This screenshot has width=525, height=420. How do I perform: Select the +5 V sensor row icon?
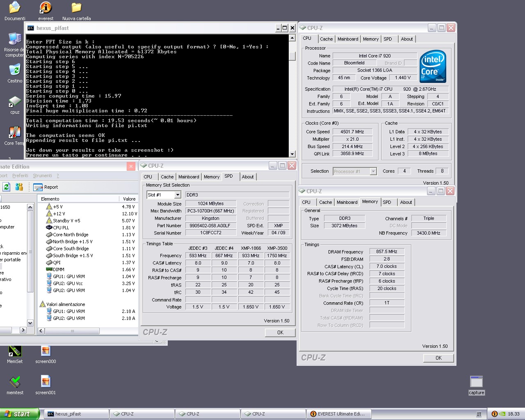pos(49,207)
